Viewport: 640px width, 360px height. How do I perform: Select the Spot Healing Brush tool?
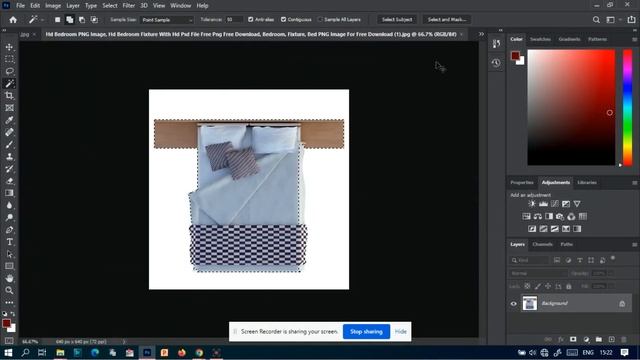click(x=9, y=132)
